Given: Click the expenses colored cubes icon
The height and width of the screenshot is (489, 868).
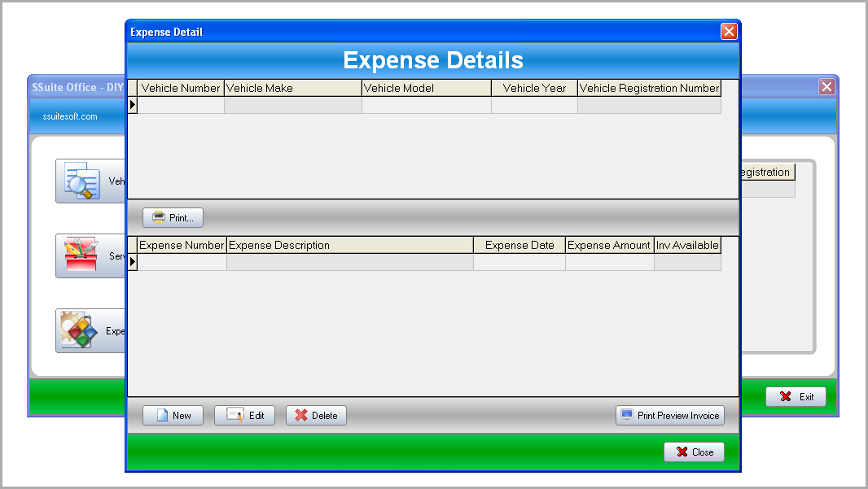Looking at the screenshot, I should pos(80,330).
